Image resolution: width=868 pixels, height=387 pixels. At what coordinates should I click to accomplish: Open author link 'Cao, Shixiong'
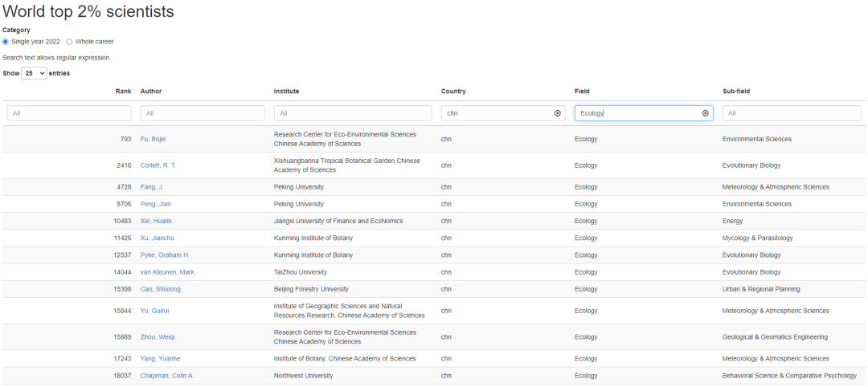pos(161,289)
